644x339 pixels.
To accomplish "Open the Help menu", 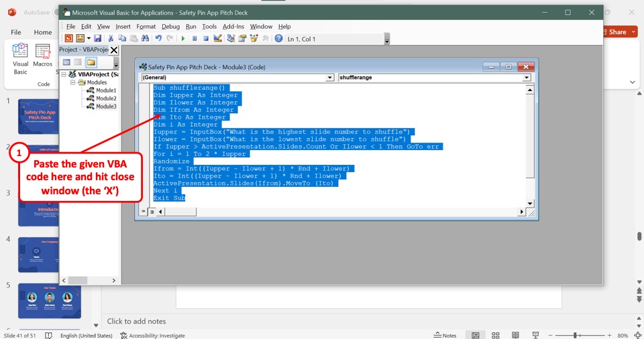I will pyautogui.click(x=284, y=26).
